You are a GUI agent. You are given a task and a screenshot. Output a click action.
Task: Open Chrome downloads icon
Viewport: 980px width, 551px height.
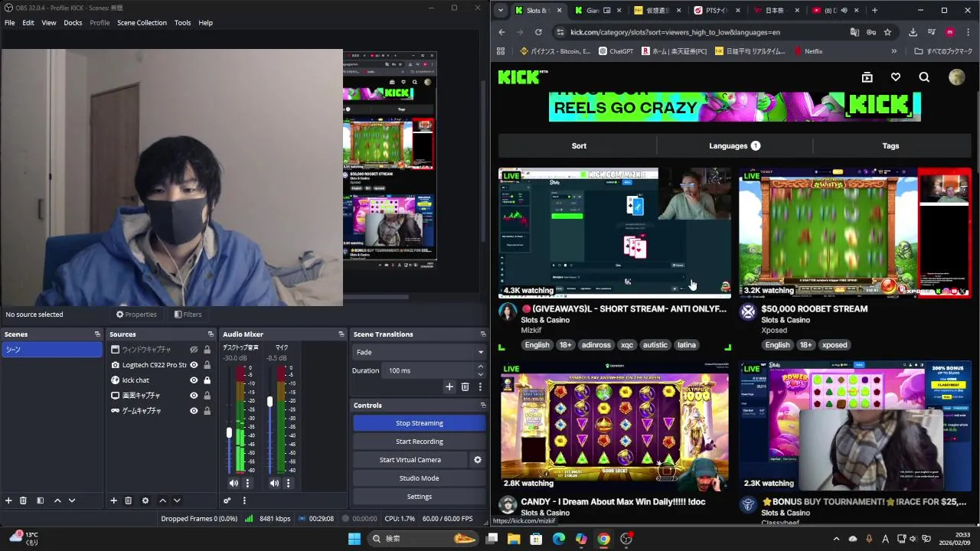point(913,32)
